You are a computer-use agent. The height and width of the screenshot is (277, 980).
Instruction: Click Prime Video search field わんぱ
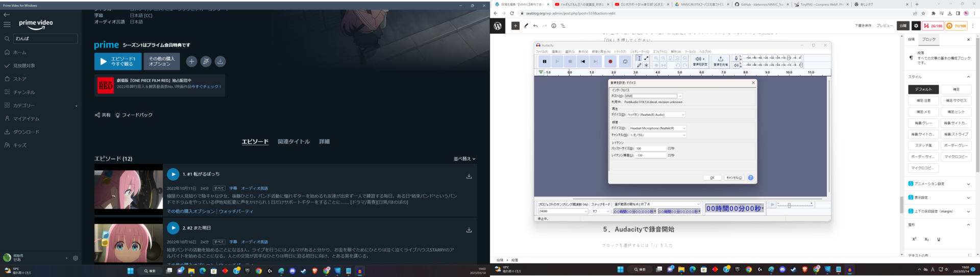click(46, 39)
